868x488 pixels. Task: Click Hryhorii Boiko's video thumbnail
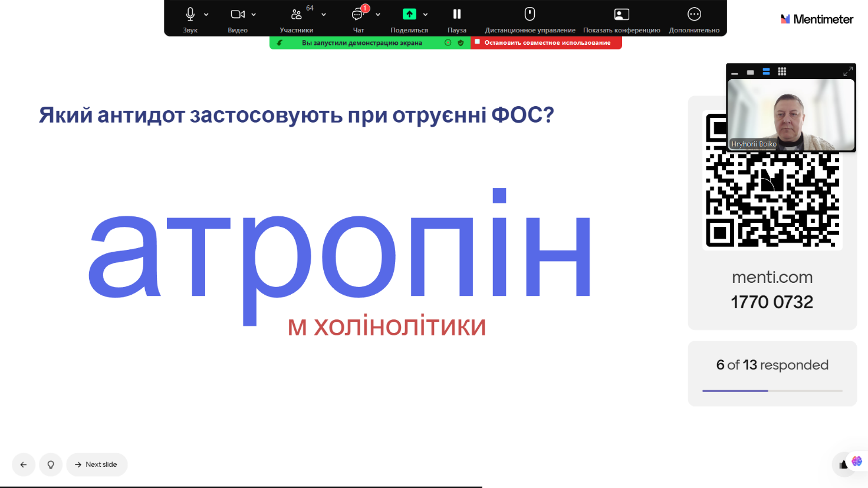coord(791,115)
